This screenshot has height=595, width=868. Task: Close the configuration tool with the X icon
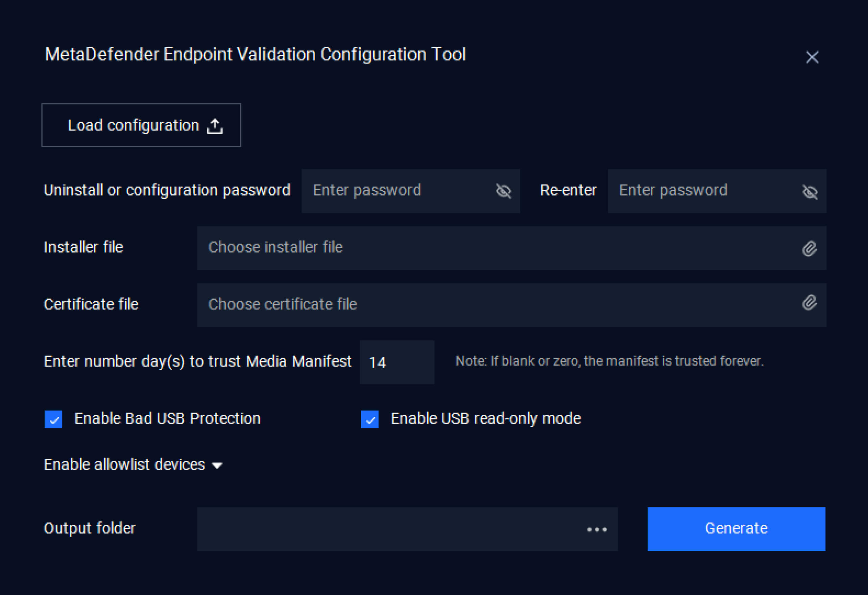click(x=812, y=57)
